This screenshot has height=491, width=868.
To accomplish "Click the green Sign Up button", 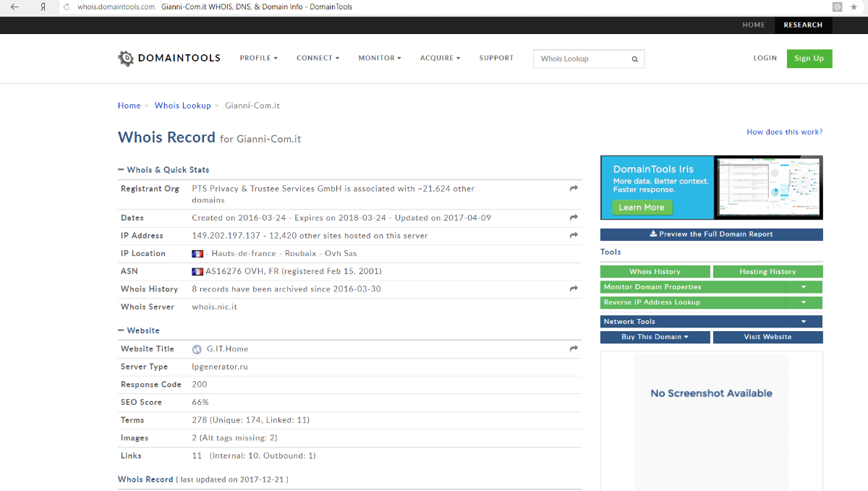I will click(x=809, y=59).
